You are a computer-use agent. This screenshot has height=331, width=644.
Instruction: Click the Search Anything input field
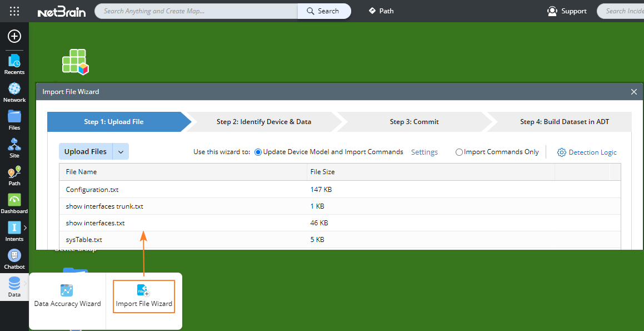[x=196, y=11]
